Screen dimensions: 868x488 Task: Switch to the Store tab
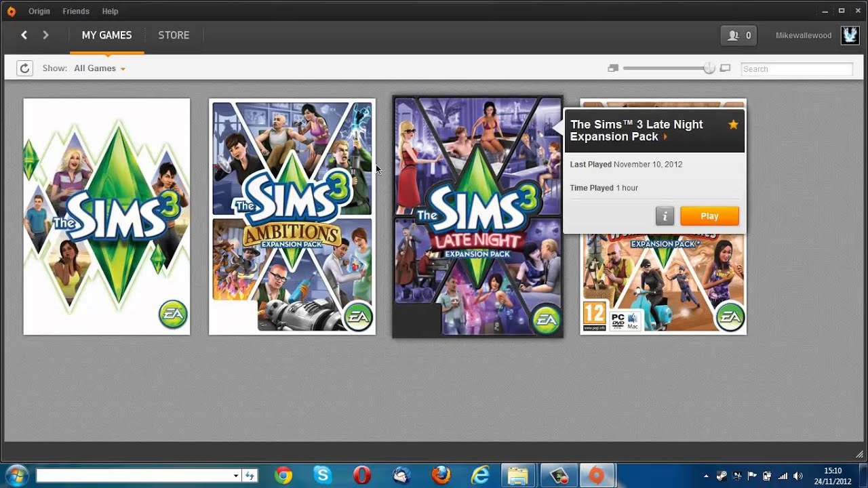pyautogui.click(x=174, y=35)
